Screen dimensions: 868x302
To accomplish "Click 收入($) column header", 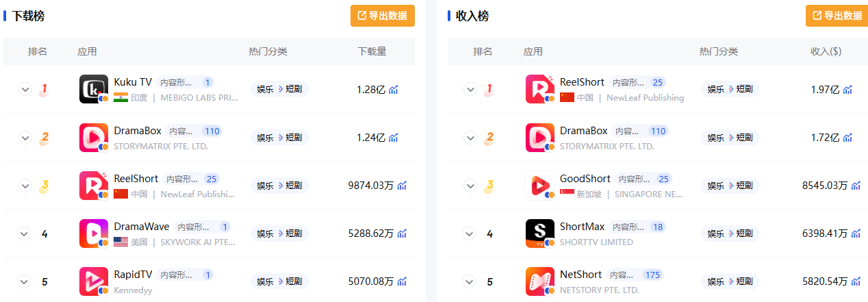I will (x=826, y=51).
